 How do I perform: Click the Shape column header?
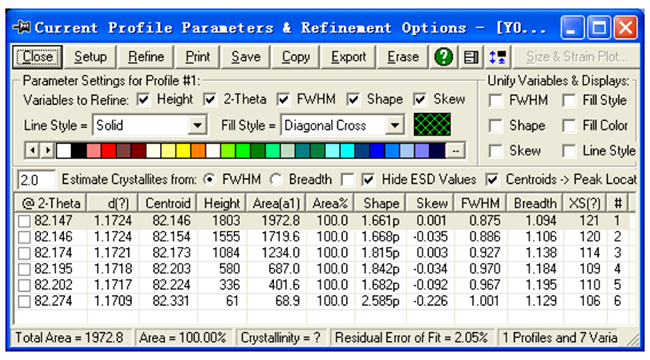(x=380, y=203)
